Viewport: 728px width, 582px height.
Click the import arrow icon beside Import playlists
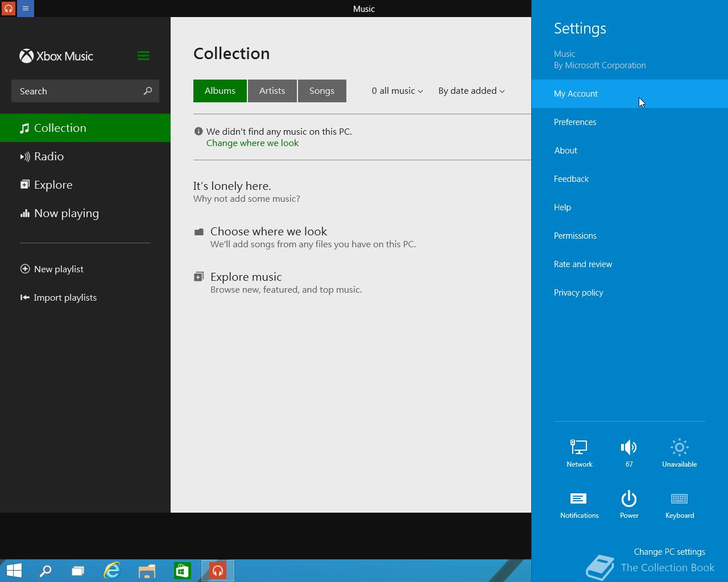coord(25,297)
